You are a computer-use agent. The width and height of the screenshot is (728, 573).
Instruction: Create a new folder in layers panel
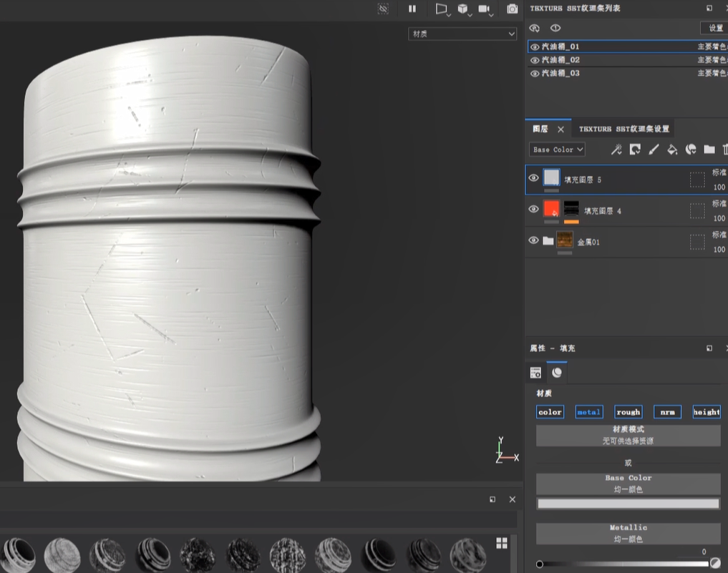point(709,150)
